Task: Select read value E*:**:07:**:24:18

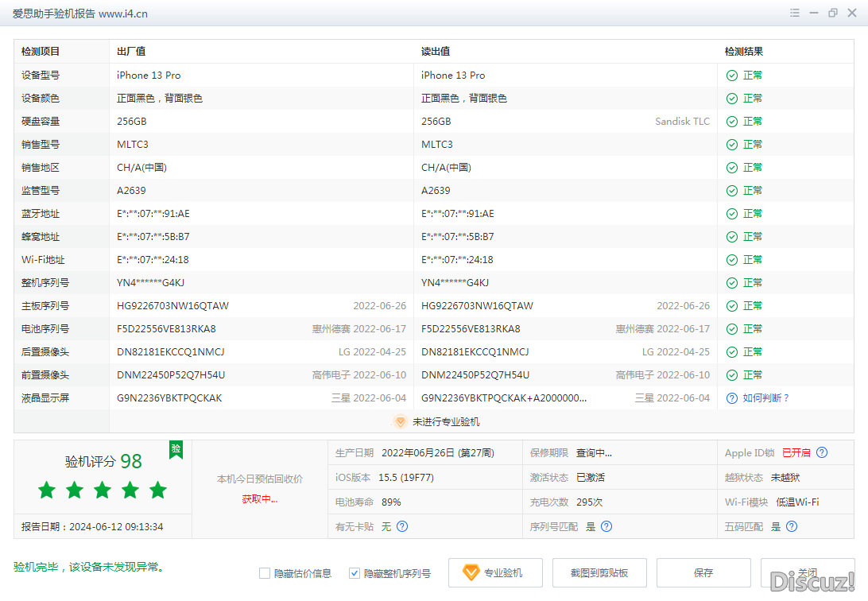Action: pyautogui.click(x=457, y=260)
